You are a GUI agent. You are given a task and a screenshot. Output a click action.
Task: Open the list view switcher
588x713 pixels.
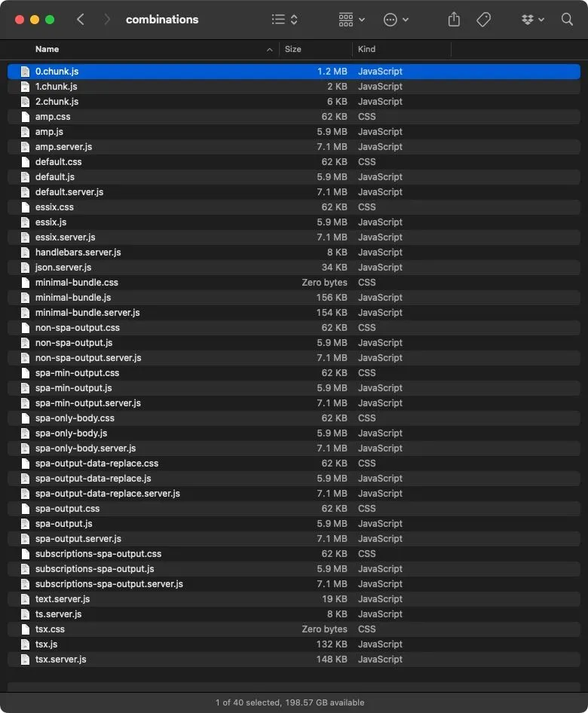tap(285, 20)
